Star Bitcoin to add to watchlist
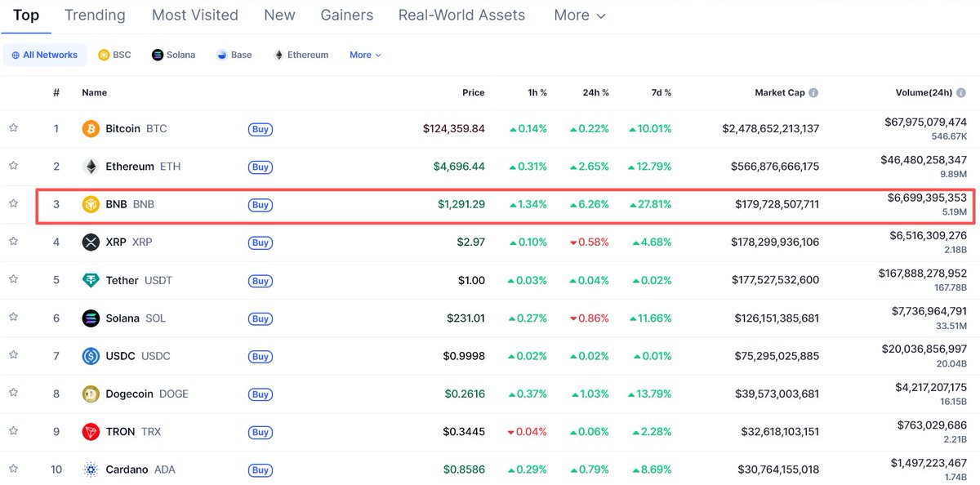The width and height of the screenshot is (980, 485). [x=13, y=128]
